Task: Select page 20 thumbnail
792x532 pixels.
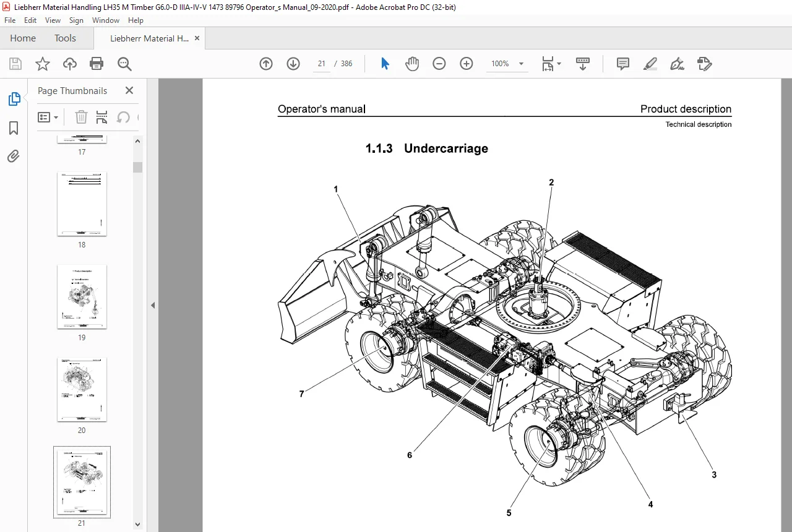Action: [x=82, y=390]
